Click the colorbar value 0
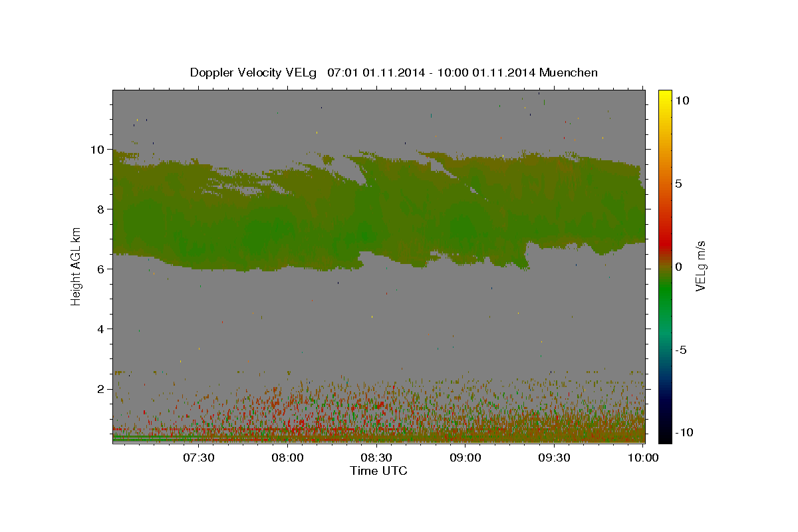The height and width of the screenshot is (532, 798). [x=678, y=267]
